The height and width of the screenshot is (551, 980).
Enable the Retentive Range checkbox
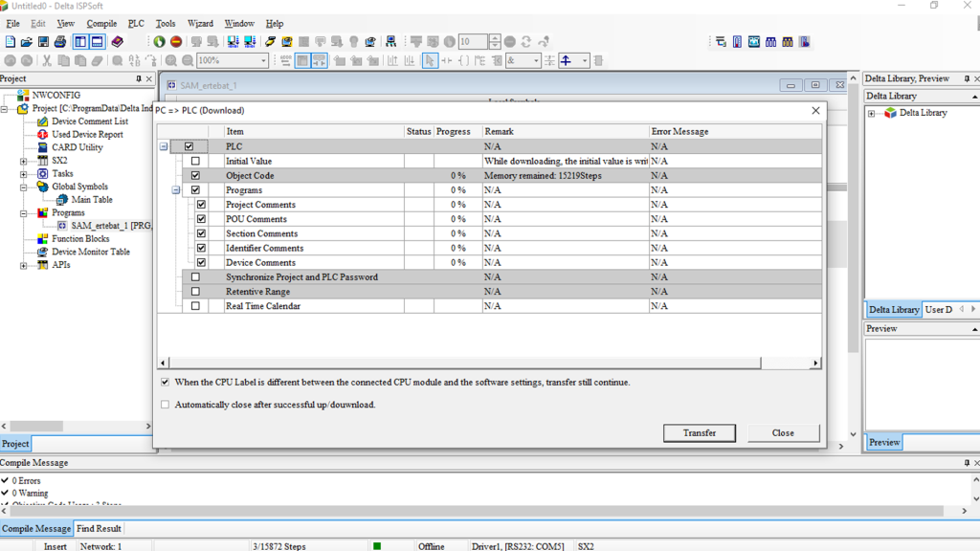[195, 292]
